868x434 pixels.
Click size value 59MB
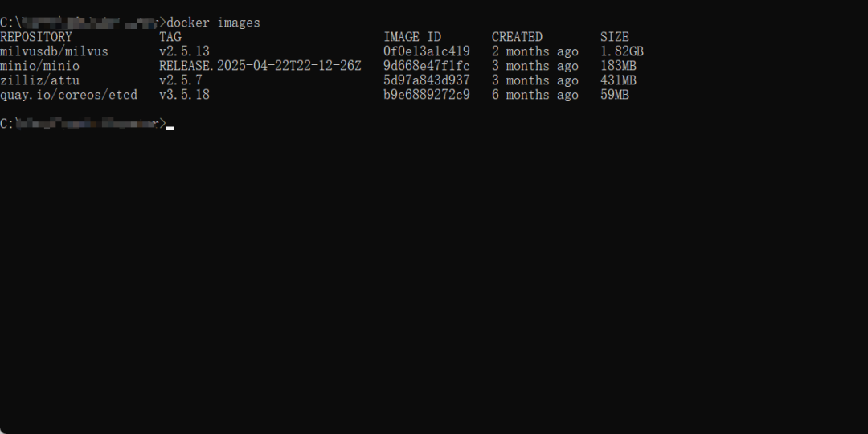coord(615,95)
